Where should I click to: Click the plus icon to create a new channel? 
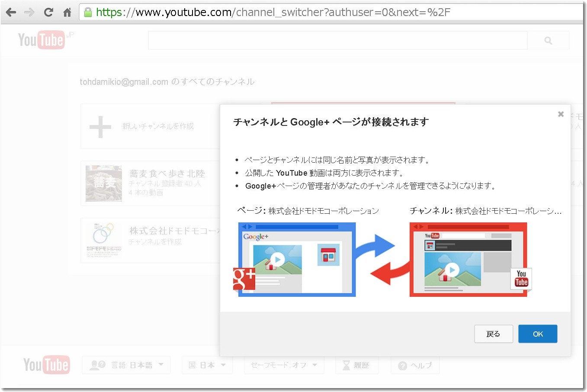pos(100,126)
